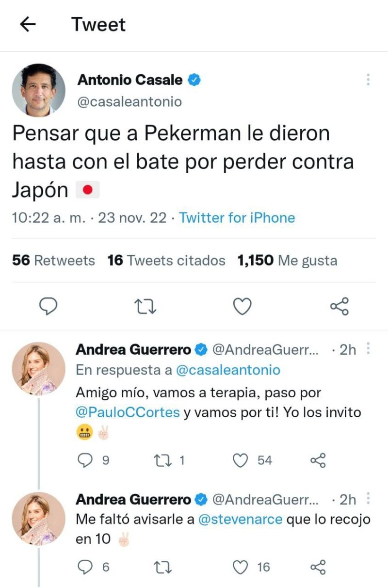
Task: Open the @PauloCCortes mention
Action: point(128,413)
